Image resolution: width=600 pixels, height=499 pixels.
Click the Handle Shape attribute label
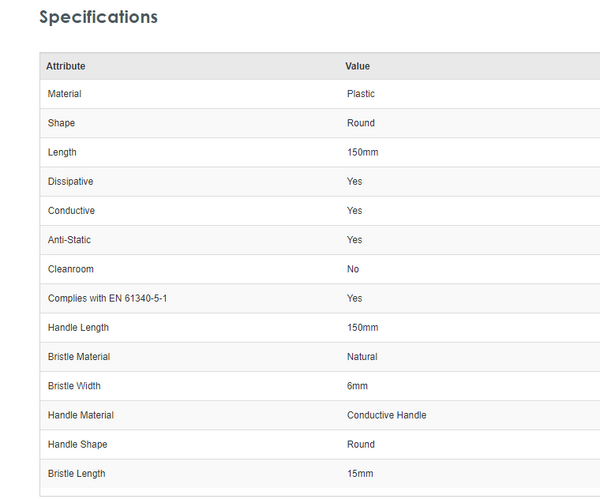pos(77,444)
